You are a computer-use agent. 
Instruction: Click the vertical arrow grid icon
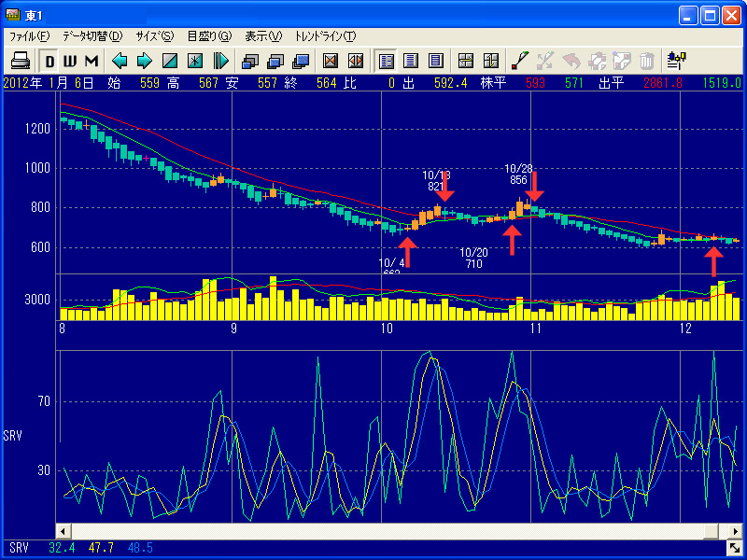pos(491,61)
